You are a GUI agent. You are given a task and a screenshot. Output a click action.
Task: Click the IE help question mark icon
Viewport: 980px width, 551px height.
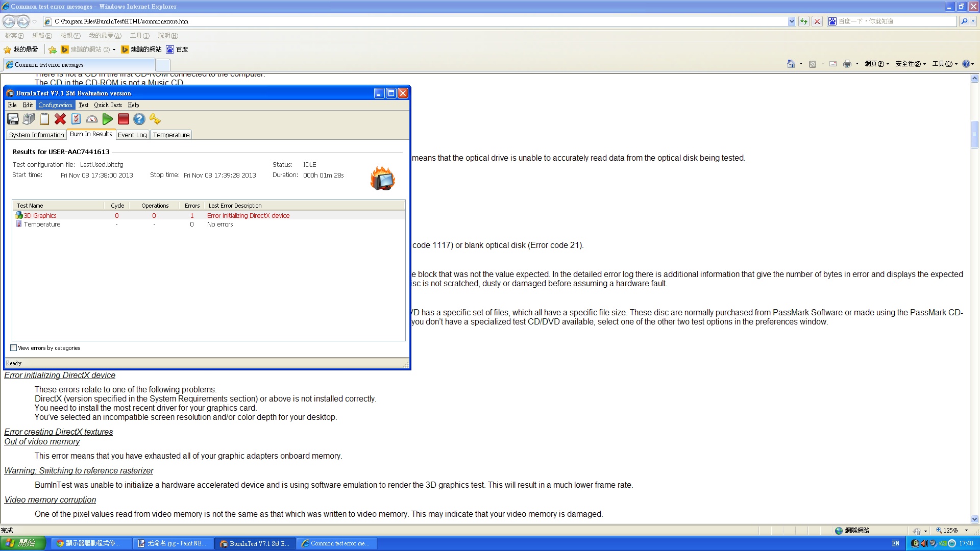tap(966, 64)
